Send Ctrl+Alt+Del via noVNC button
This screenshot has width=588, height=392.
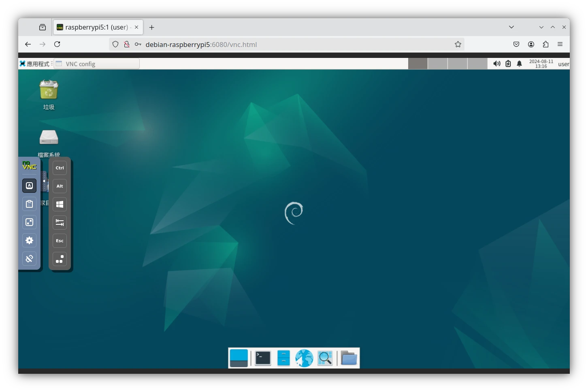(60, 259)
